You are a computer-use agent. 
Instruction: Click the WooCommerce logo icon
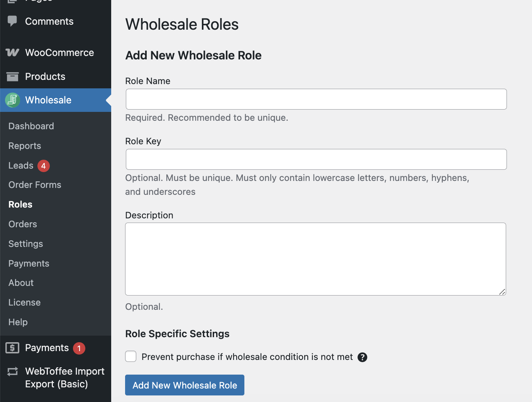(12, 52)
